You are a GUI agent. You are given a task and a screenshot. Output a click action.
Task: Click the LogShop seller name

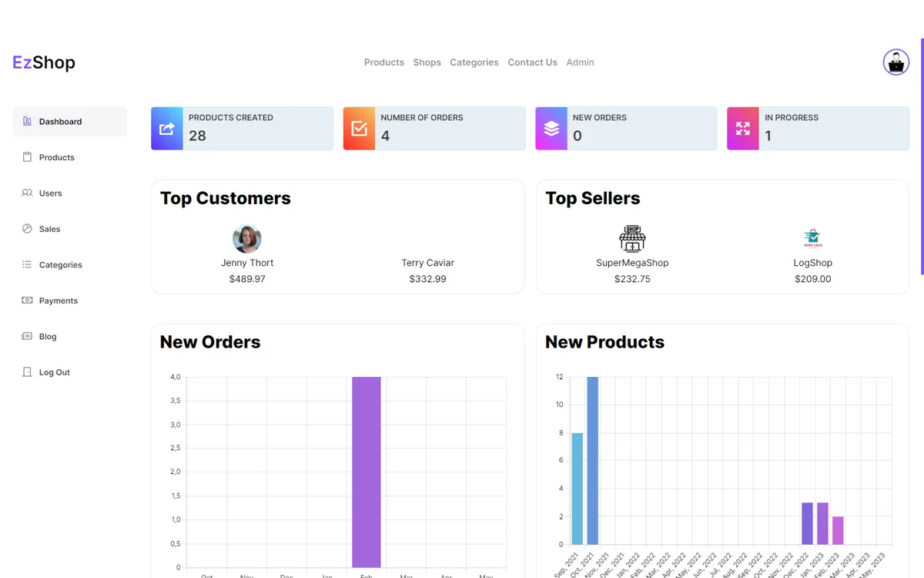tap(813, 263)
